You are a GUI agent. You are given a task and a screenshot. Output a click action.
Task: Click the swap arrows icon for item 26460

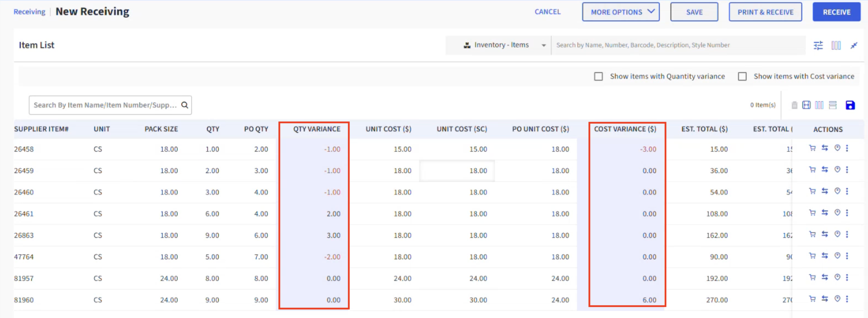(x=825, y=191)
